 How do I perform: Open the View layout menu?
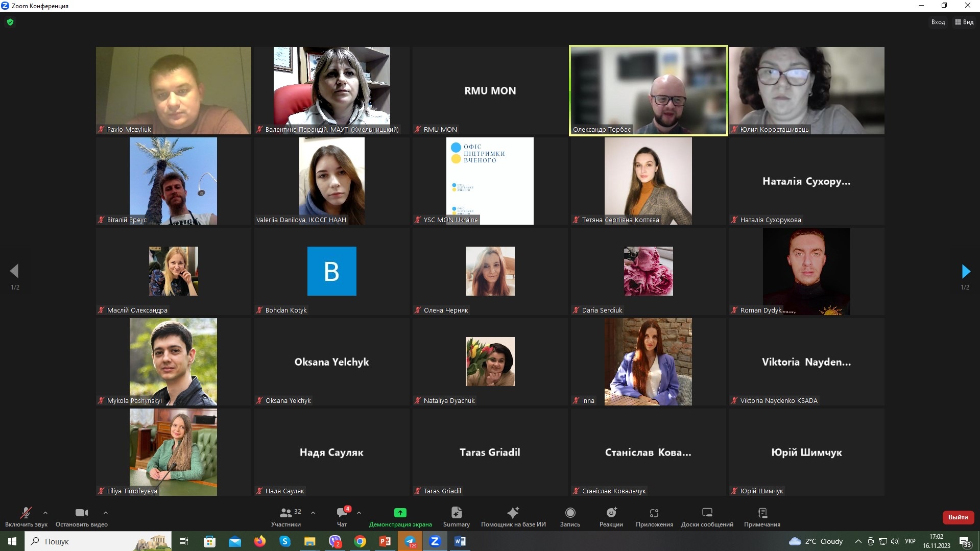[964, 22]
